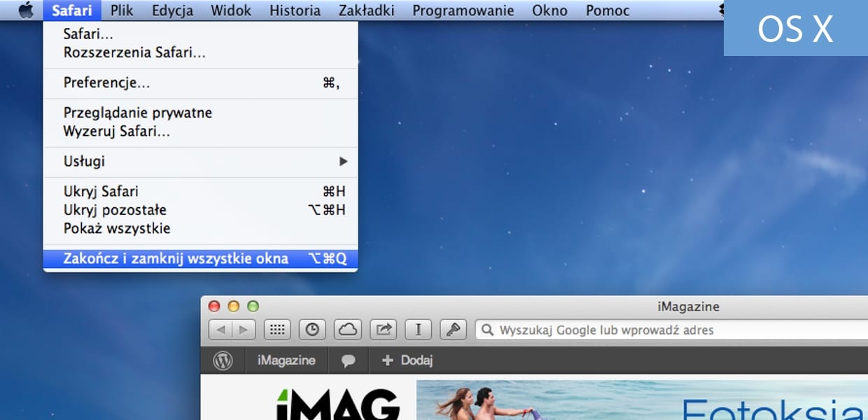The height and width of the screenshot is (420, 868).
Task: Click Zakończ i zamknij wszystkie okna
Action: coord(200,258)
